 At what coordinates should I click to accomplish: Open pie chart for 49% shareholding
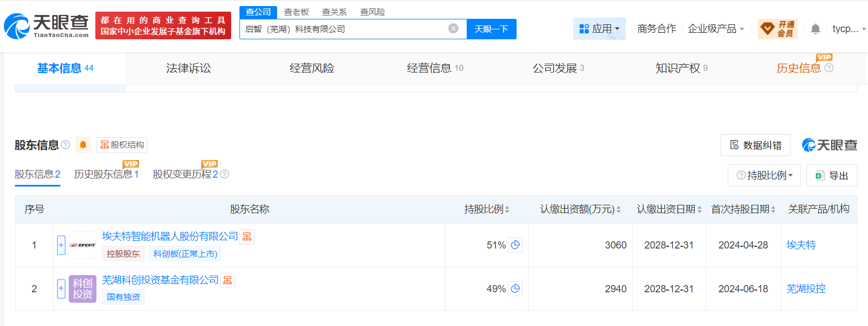coord(515,288)
